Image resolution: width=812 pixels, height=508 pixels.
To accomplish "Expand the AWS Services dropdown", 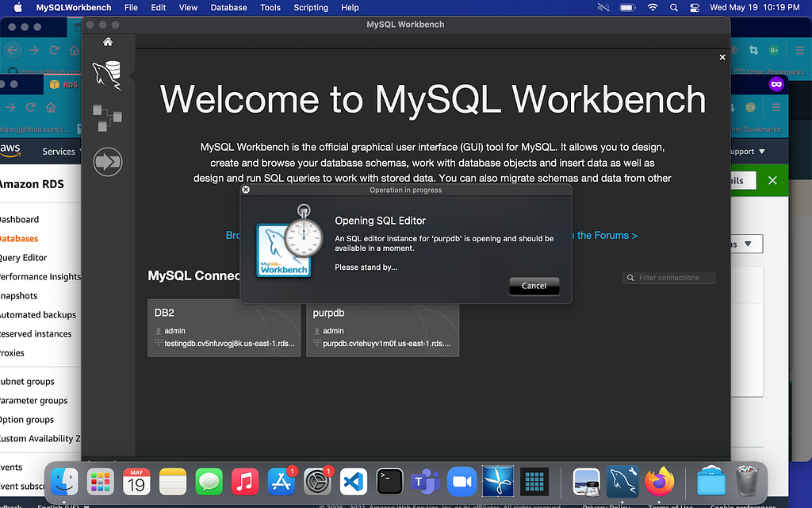I will click(x=62, y=152).
